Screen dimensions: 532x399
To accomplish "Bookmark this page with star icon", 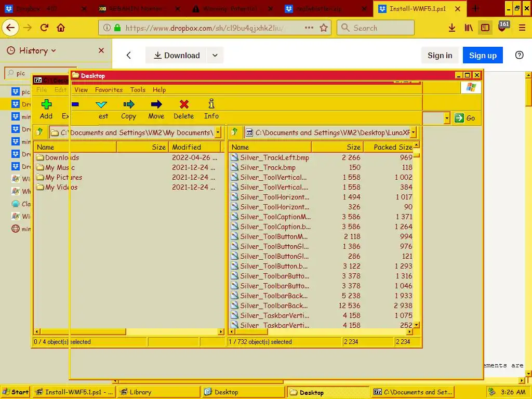I will 324,28.
